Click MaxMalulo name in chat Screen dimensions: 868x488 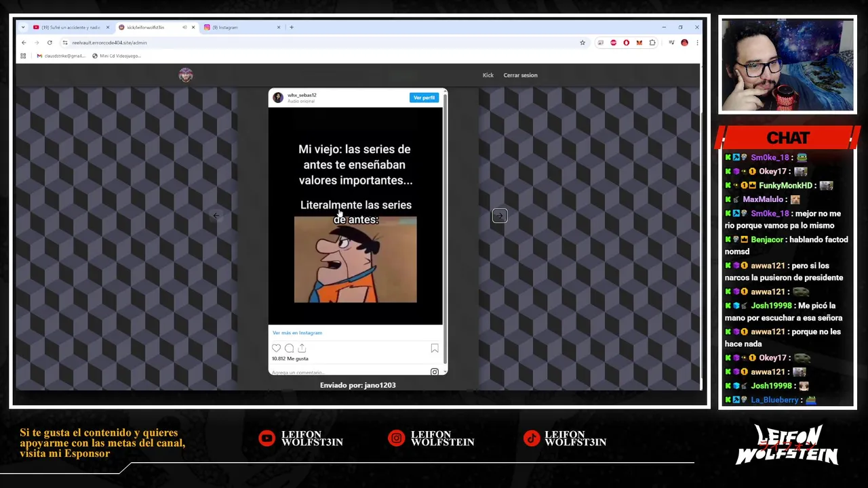[763, 199]
